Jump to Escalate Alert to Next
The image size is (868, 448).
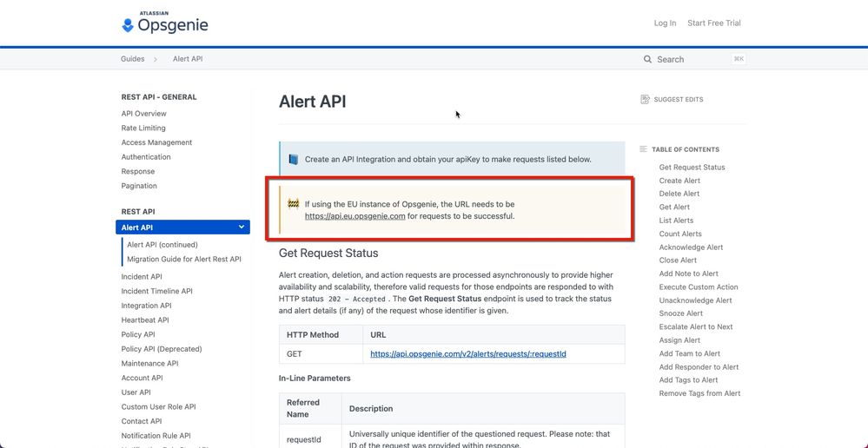click(x=696, y=326)
